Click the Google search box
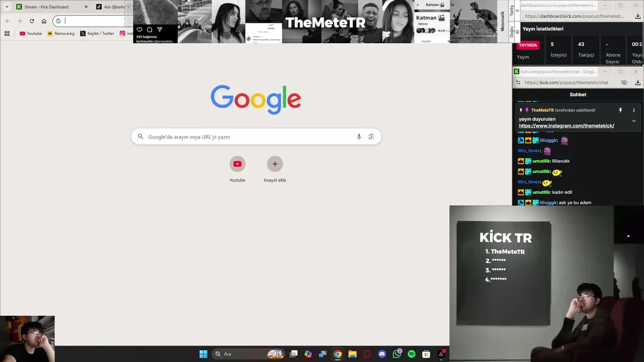Screen dimensions: 644x362 pyautogui.click(x=256, y=137)
